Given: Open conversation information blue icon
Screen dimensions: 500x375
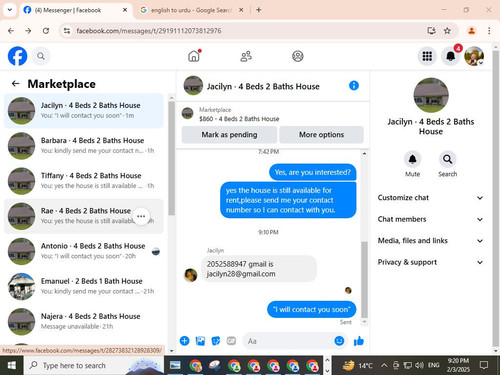Looking at the screenshot, I should coord(354,86).
